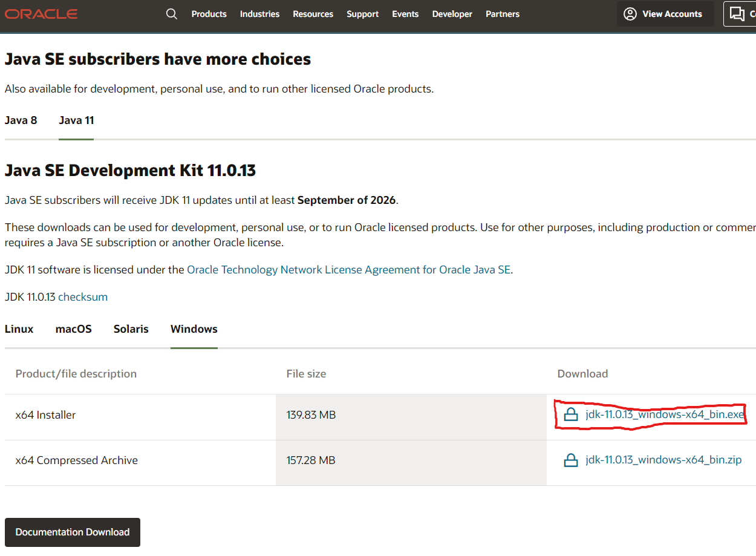
Task: Click the Download column header
Action: pos(582,374)
